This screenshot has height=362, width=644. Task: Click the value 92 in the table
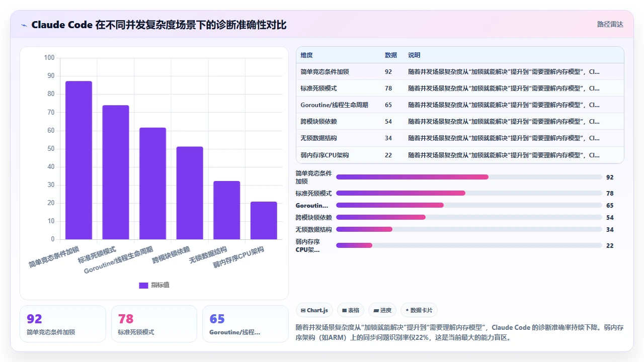(x=388, y=72)
